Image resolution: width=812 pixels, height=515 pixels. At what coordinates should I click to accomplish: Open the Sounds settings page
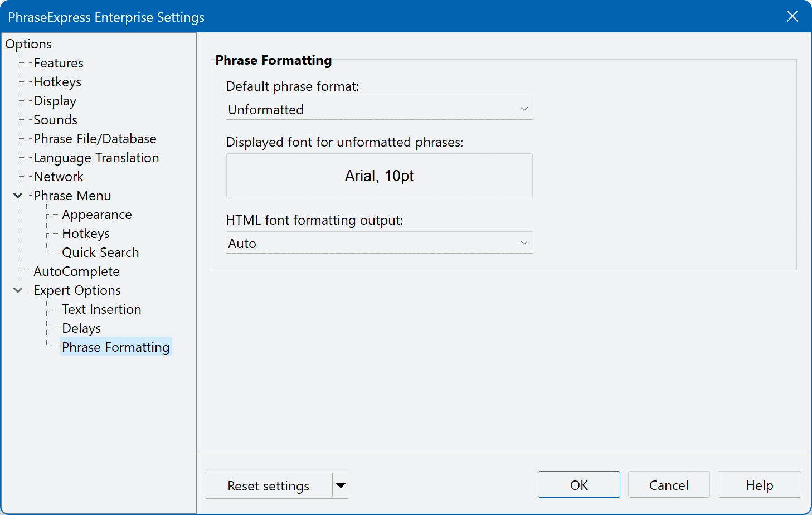tap(55, 120)
